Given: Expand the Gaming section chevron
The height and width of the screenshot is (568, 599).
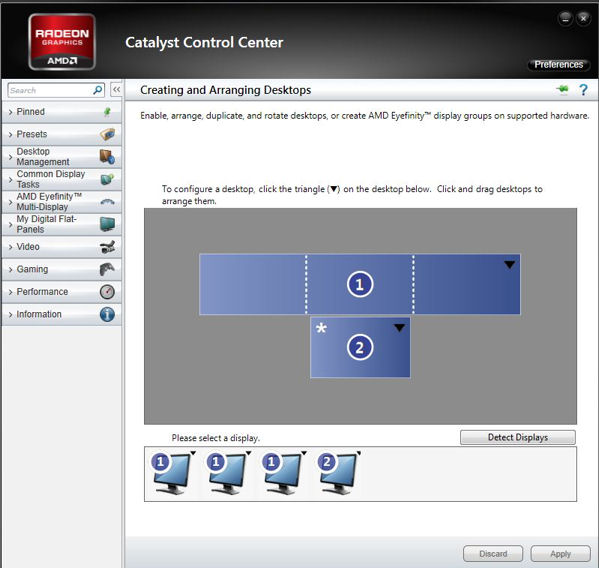Looking at the screenshot, I should [x=10, y=270].
